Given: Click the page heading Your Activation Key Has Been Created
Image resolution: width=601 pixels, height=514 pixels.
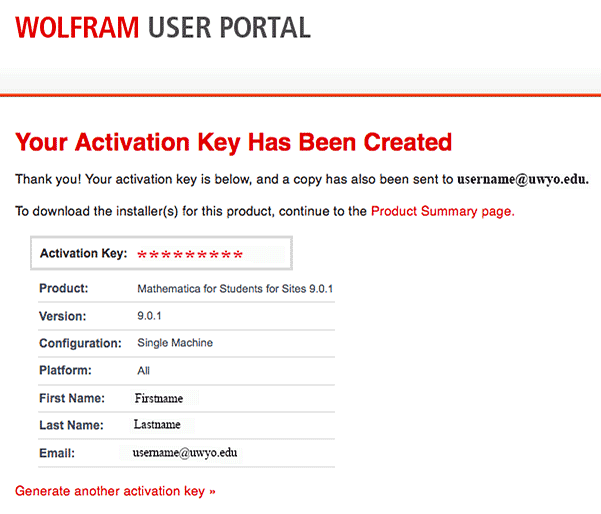Looking at the screenshot, I should point(234,142).
